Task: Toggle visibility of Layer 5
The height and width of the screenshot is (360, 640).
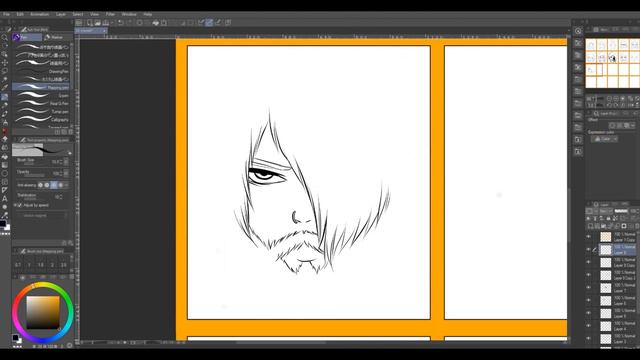Action: 589,313
